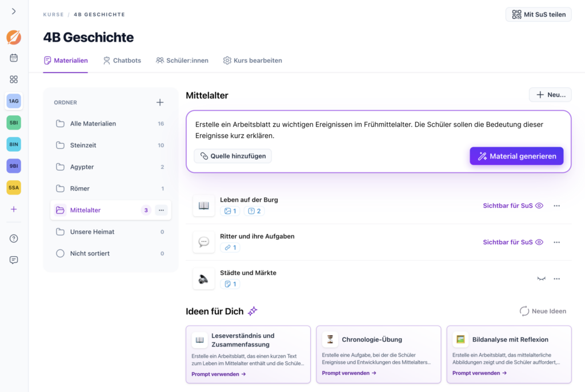Open Mittelalter folder options menu
Image resolution: width=585 pixels, height=392 pixels.
click(x=161, y=210)
